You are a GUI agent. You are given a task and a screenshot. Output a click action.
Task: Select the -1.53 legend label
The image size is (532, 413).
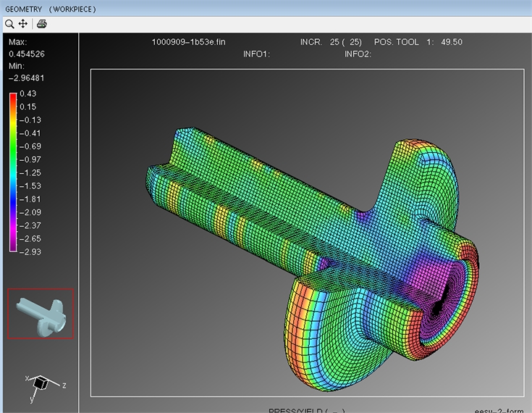30,185
